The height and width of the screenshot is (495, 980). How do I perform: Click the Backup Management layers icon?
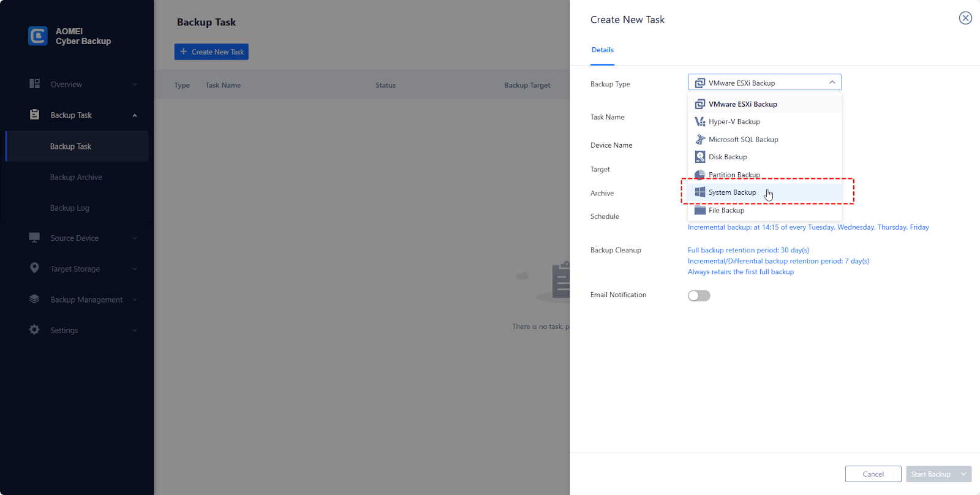(x=35, y=299)
